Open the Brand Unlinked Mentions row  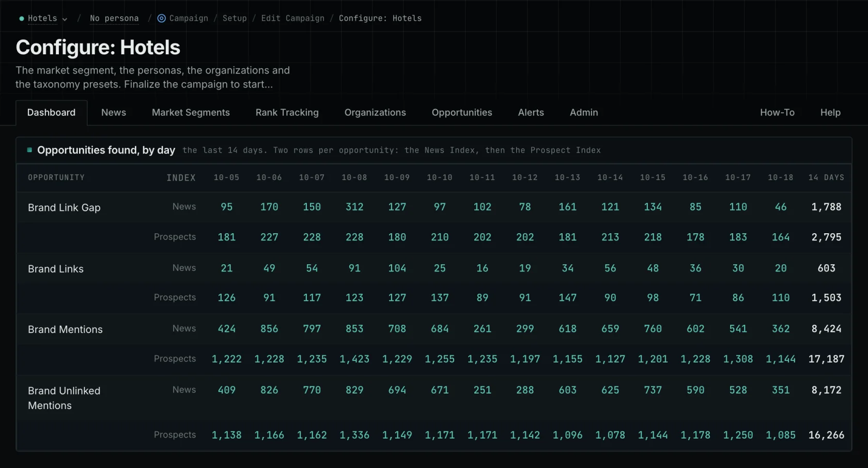pyautogui.click(x=64, y=398)
